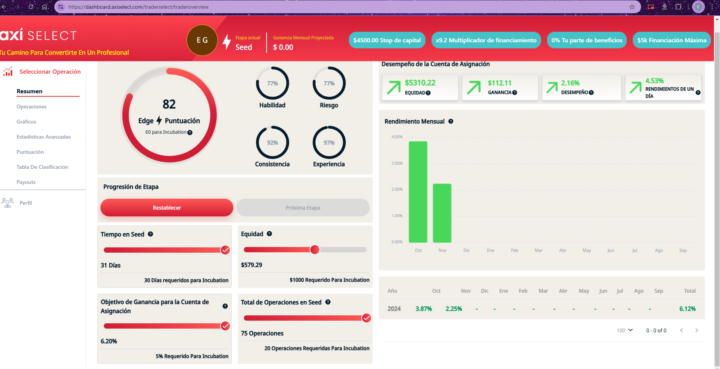Open Gráficos in the sidebar

pyautogui.click(x=26, y=122)
